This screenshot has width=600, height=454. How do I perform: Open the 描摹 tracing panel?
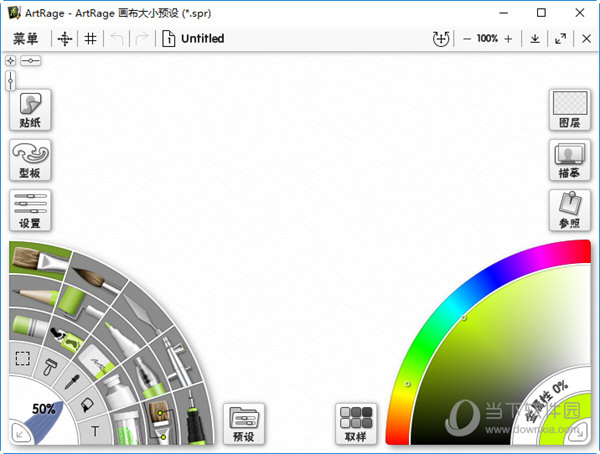click(570, 160)
